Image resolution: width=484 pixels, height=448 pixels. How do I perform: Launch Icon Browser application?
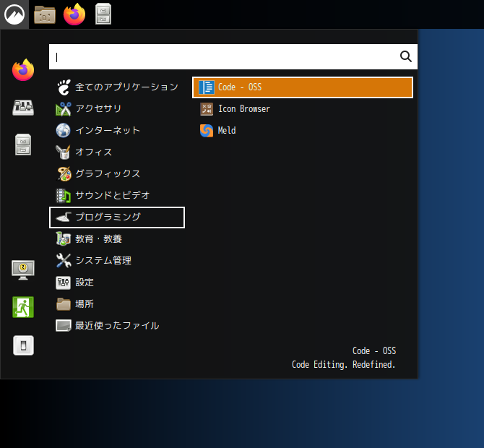303,109
